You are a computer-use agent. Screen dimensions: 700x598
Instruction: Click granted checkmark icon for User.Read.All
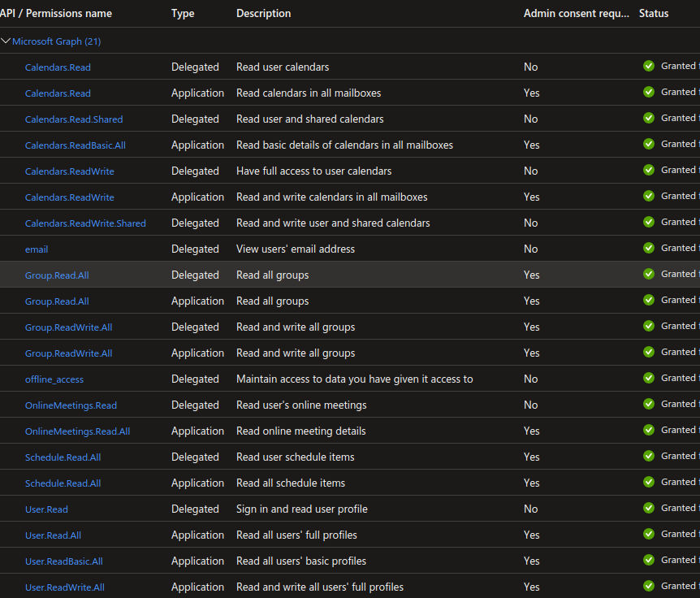649,534
